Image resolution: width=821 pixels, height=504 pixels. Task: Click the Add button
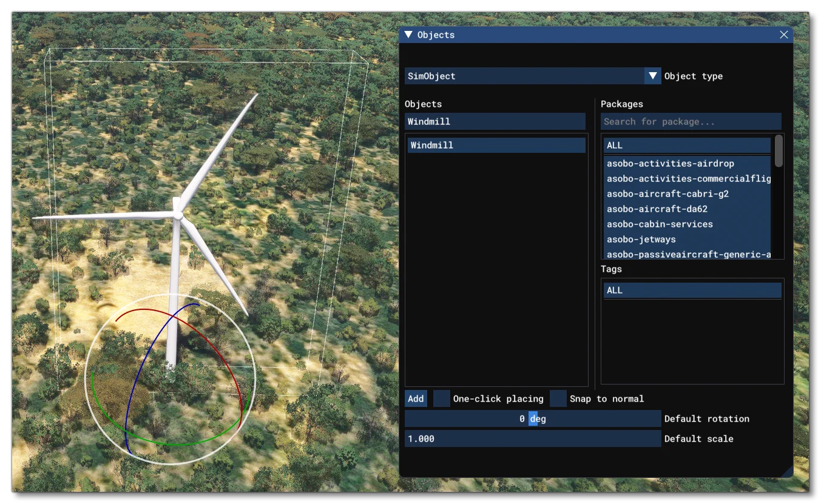click(x=416, y=398)
